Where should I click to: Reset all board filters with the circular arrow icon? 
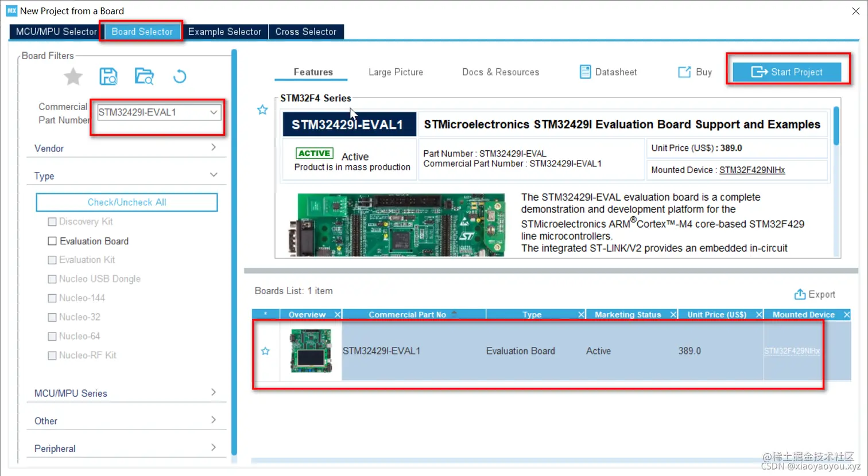[x=180, y=76]
